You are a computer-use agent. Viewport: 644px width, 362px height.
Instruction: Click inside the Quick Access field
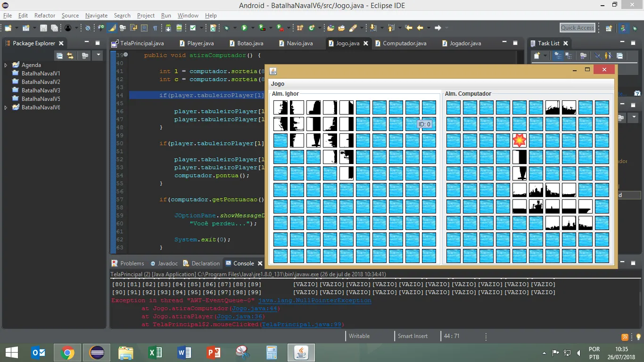click(x=577, y=28)
